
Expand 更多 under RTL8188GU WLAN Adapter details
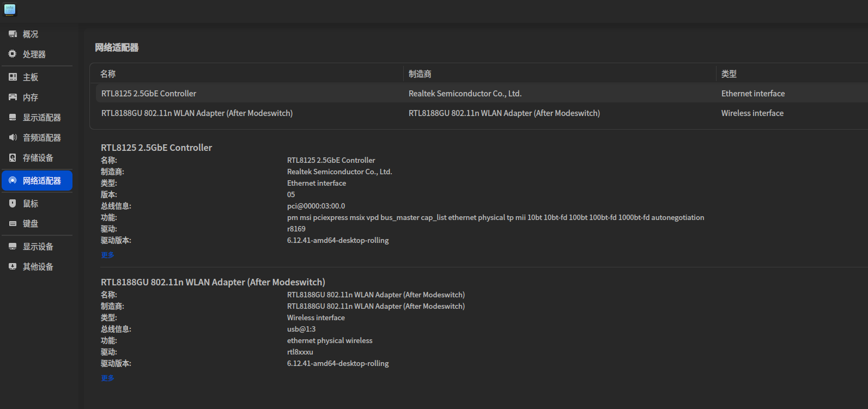click(x=107, y=378)
